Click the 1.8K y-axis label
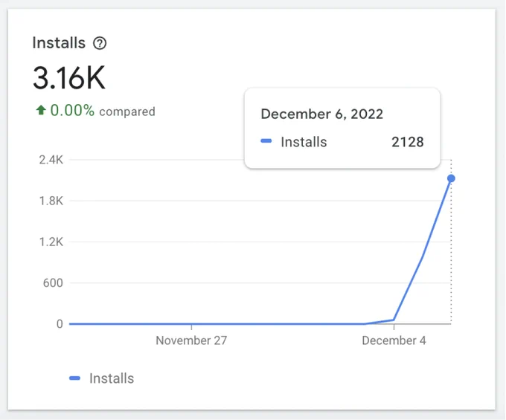506x420 pixels. 51,201
